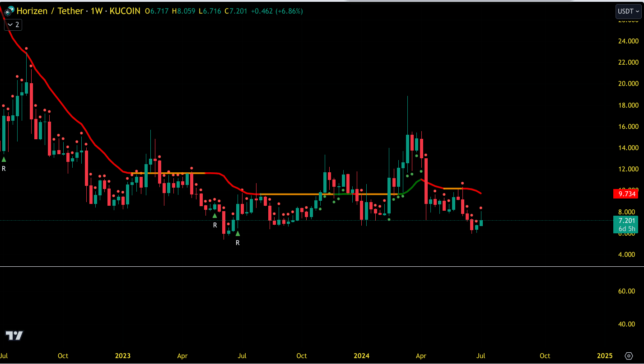The image size is (644, 364).
Task: Click the 14.000 price axis label
Action: coord(628,148)
